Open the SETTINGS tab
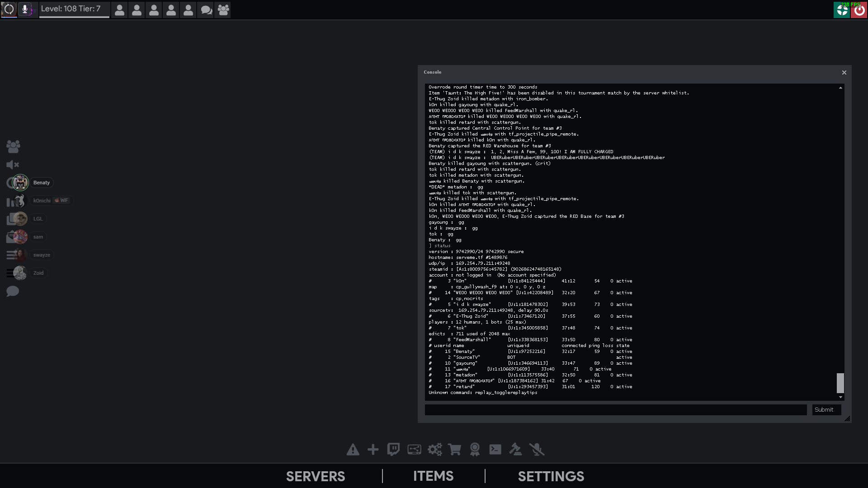868x488 pixels. pos(551,476)
